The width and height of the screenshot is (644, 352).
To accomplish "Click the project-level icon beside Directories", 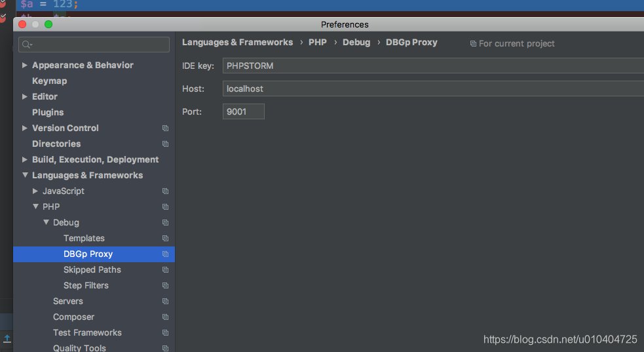I will pyautogui.click(x=165, y=144).
